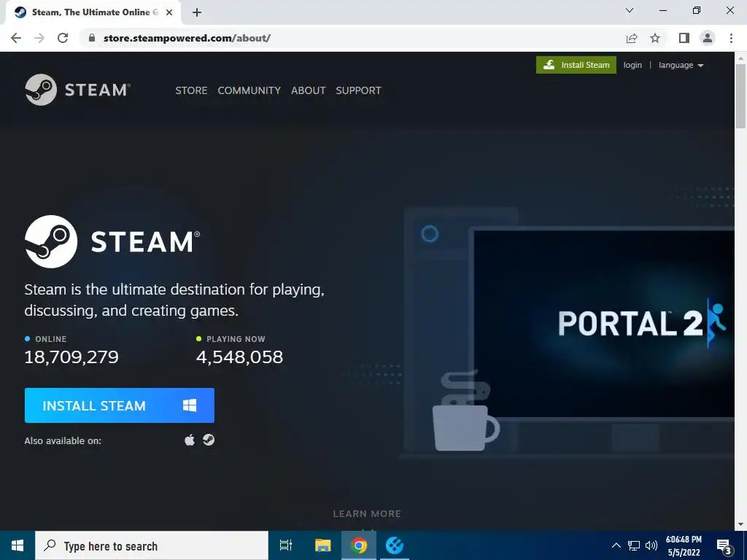Click the Steam logo in the header
The width and height of the screenshot is (747, 560).
click(x=77, y=90)
